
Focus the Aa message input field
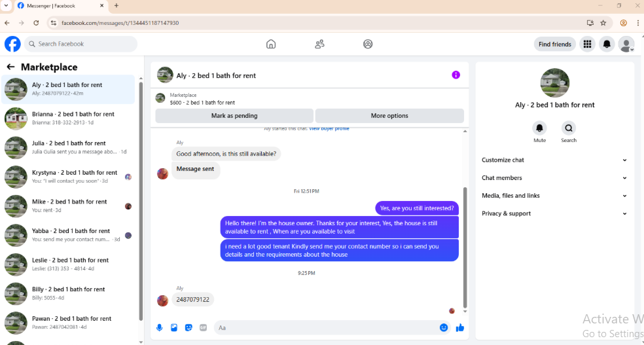coord(327,328)
